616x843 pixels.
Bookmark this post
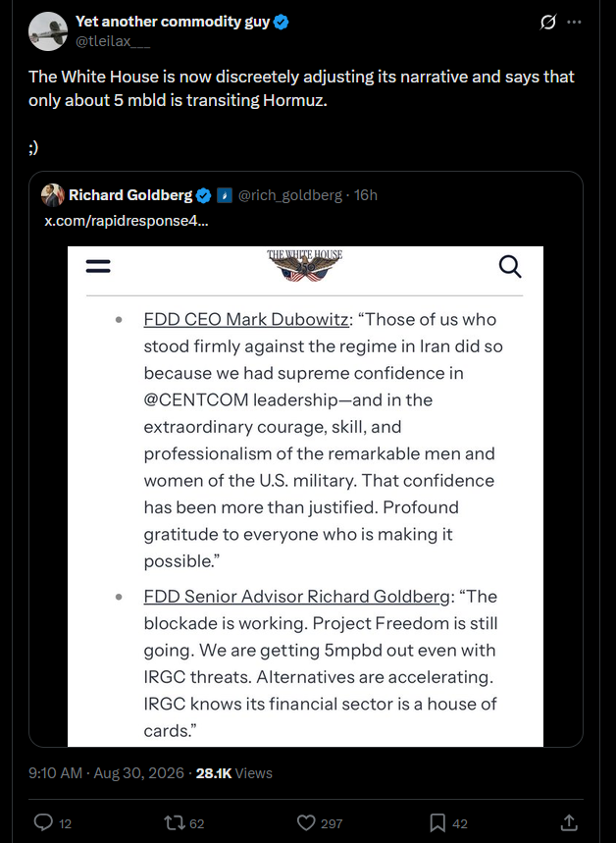(x=437, y=823)
